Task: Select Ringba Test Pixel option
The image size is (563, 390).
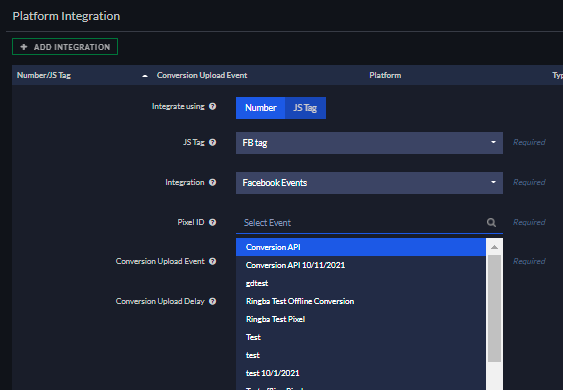Action: click(x=360, y=319)
